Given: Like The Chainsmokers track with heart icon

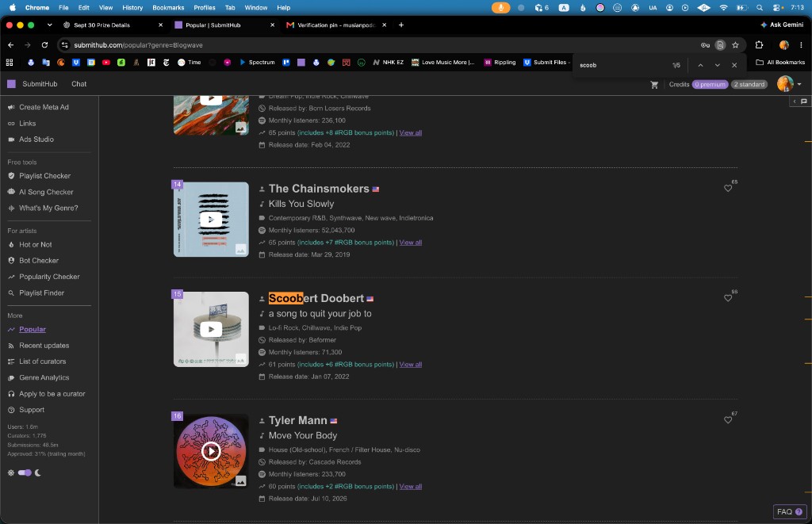Looking at the screenshot, I should [x=728, y=189].
